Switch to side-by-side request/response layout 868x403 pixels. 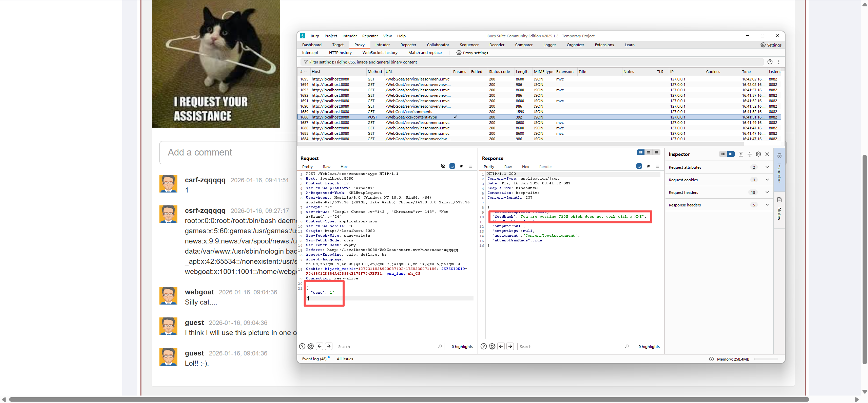(x=641, y=152)
